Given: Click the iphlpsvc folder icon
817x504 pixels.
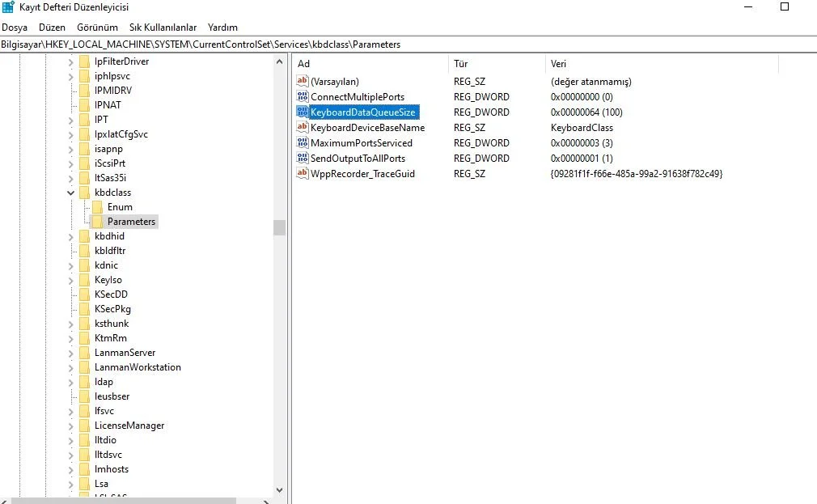Looking at the screenshot, I should [x=84, y=76].
